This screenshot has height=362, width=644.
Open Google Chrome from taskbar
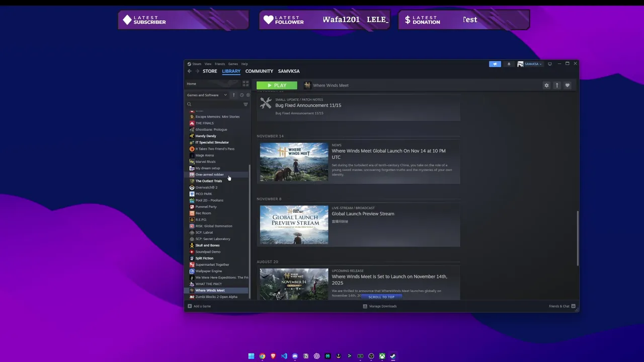tap(262, 356)
